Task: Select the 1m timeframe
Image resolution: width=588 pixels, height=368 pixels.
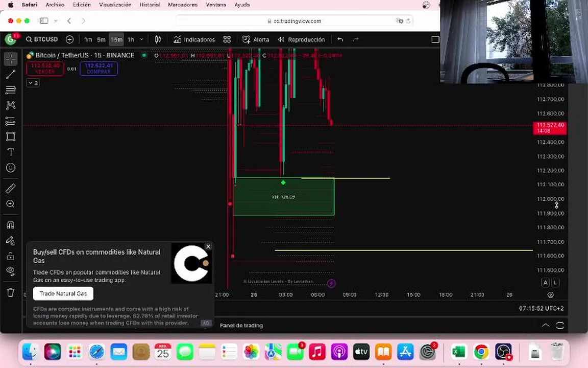Action: tap(88, 39)
